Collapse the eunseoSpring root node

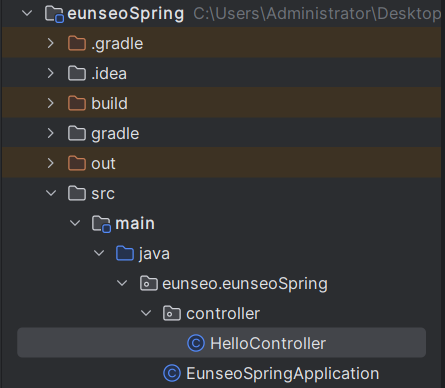tap(27, 13)
